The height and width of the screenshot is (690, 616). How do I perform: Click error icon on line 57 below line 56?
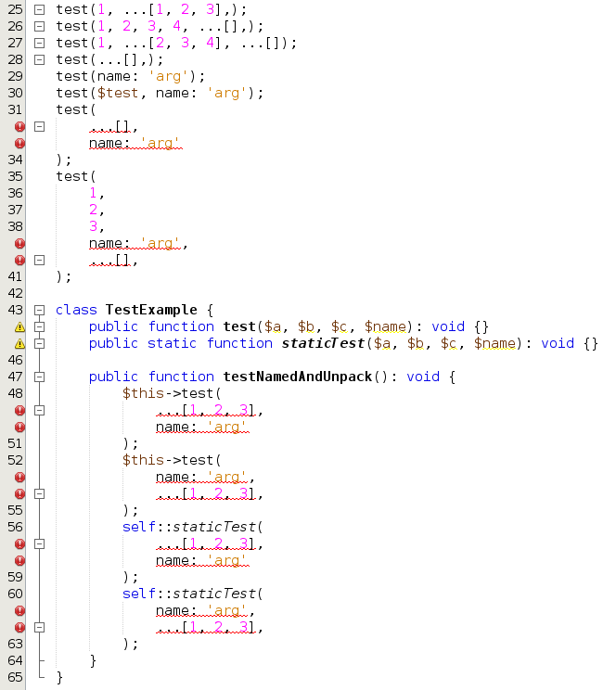pos(19,544)
